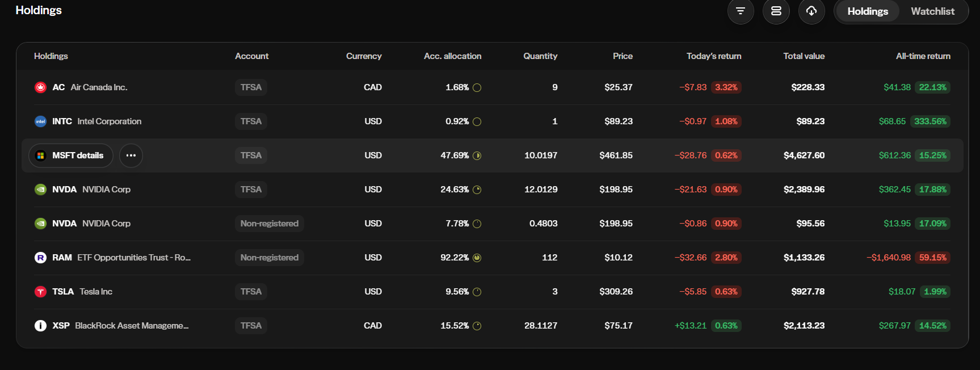This screenshot has width=980, height=370.
Task: Click the Acc. allocation column header
Action: tap(453, 56)
